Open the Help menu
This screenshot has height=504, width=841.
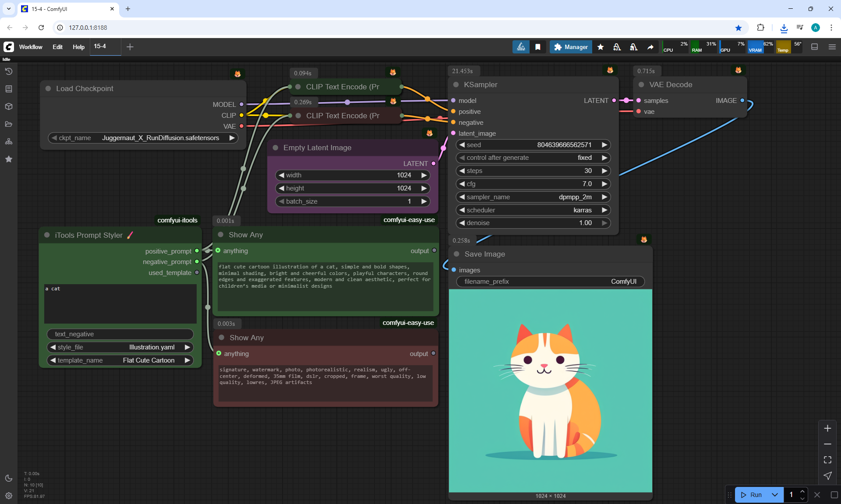click(x=78, y=47)
